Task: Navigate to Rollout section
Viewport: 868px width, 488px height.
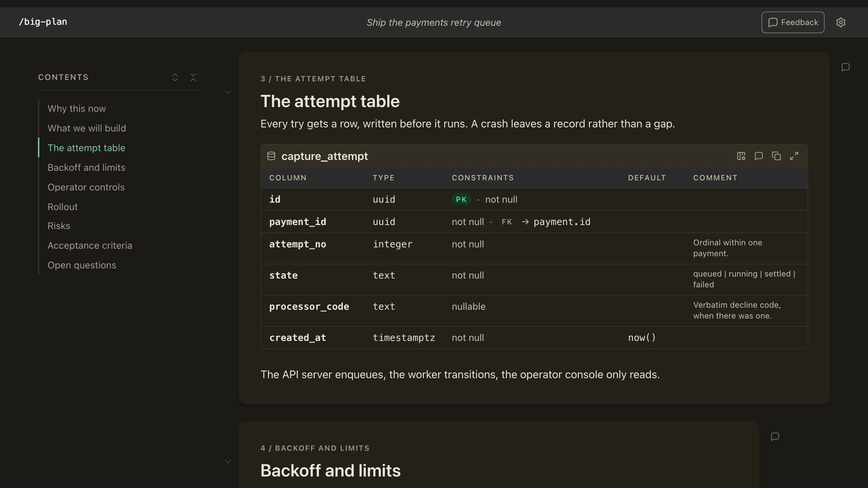Action: (63, 207)
